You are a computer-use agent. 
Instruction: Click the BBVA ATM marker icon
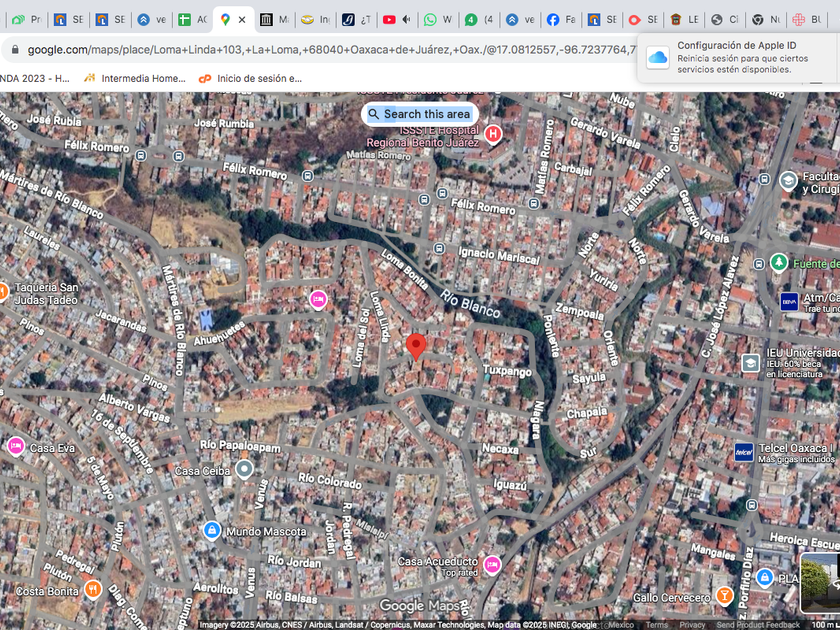pos(789,301)
